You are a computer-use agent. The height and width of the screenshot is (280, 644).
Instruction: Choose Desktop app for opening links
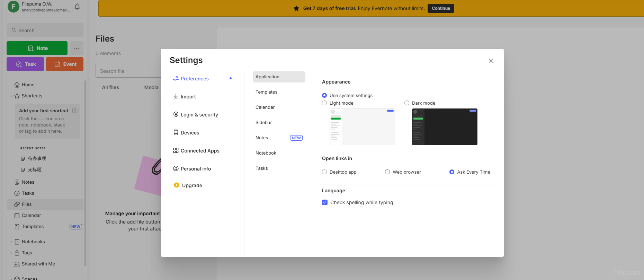point(324,172)
